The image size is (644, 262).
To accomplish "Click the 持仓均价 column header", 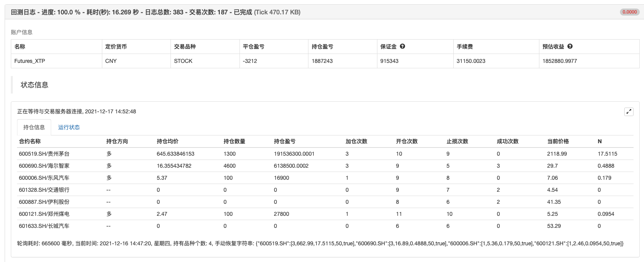I will 167,141.
